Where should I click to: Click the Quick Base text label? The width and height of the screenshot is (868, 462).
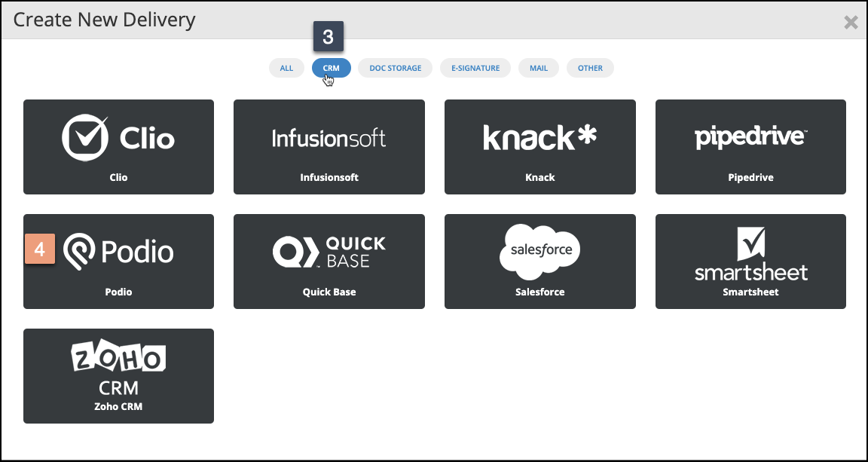point(329,292)
